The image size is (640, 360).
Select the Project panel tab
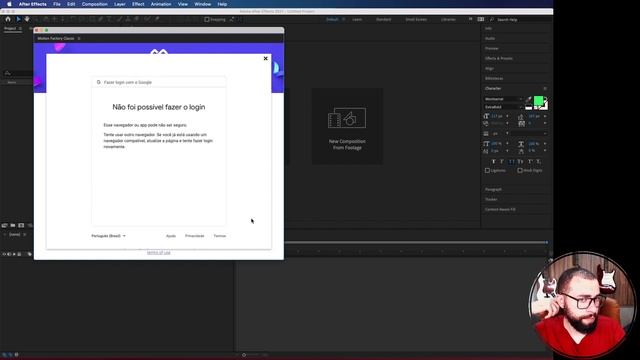10,29
